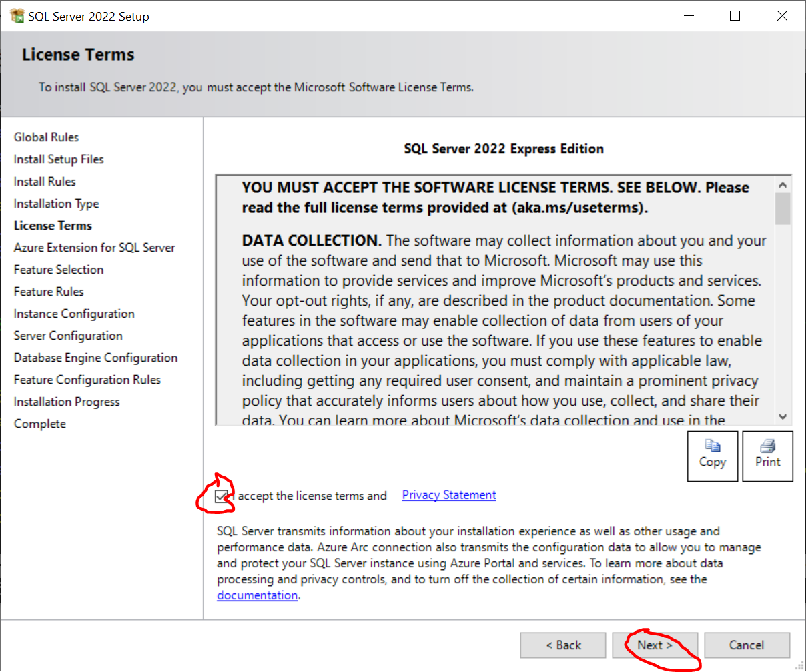Click the Next button
The width and height of the screenshot is (806, 672).
pos(655,645)
